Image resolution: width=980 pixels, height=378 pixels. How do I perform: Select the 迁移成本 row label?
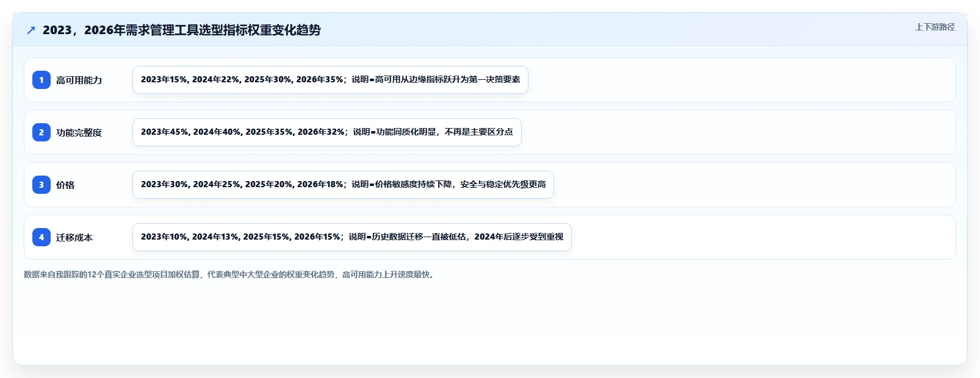[x=74, y=237]
